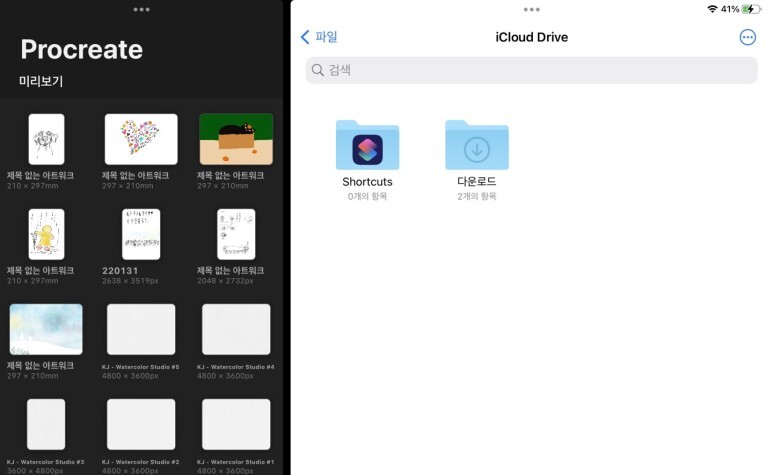Open KJ - Watercolor Studio #1 canvas thumbnail
Viewport: 773px width, 475px height.
(x=236, y=424)
